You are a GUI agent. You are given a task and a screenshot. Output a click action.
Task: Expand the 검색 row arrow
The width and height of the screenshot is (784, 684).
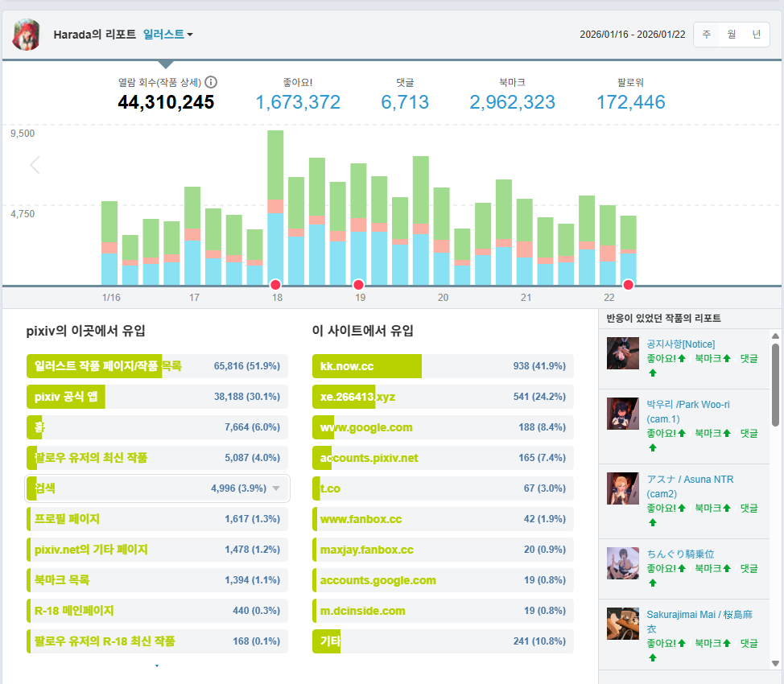tap(276, 488)
